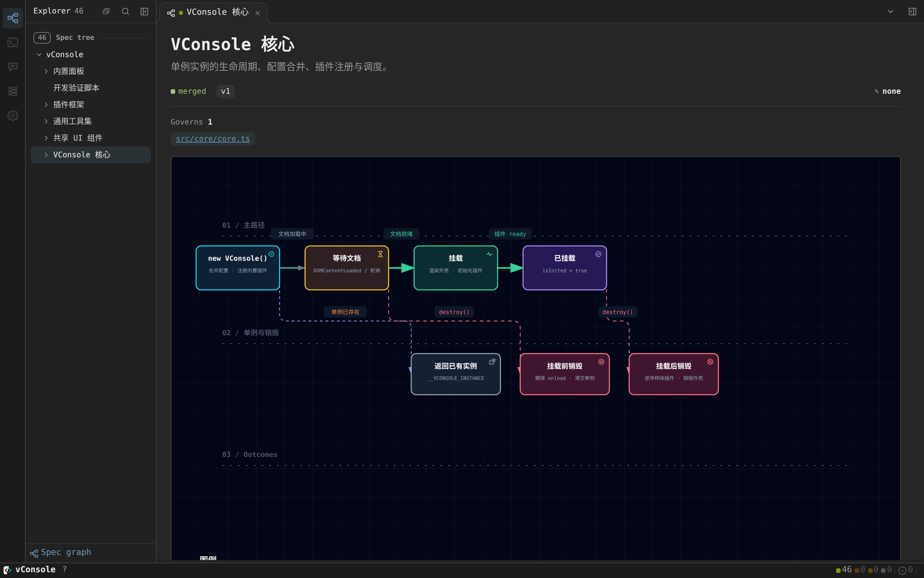Click the checkmark icon on 已挂载 node
This screenshot has height=578, width=924.
click(598, 254)
